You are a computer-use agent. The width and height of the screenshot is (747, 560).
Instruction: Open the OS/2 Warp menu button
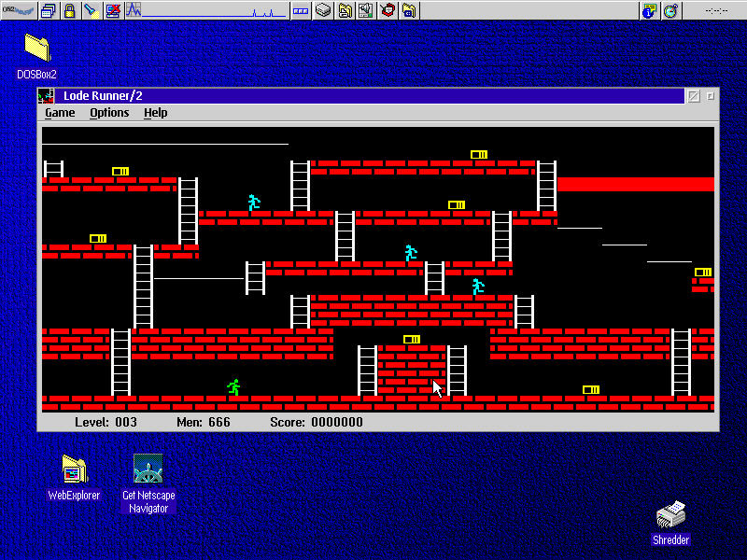point(19,10)
